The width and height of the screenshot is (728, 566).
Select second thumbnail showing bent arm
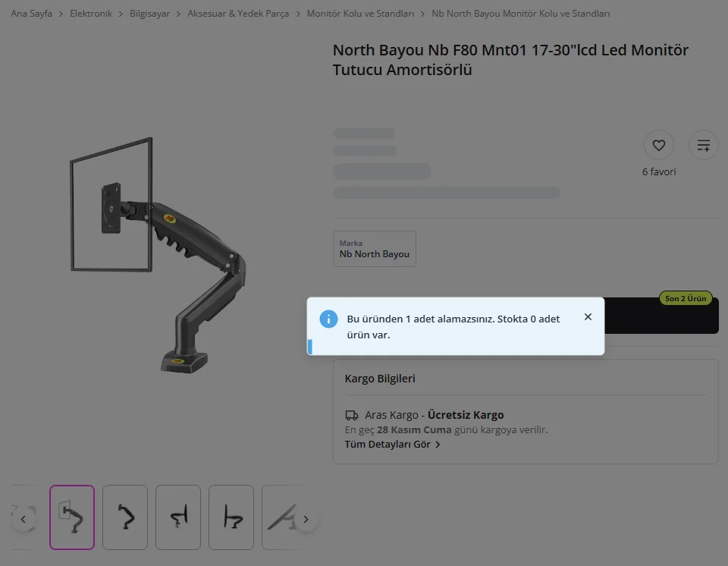[125, 517]
